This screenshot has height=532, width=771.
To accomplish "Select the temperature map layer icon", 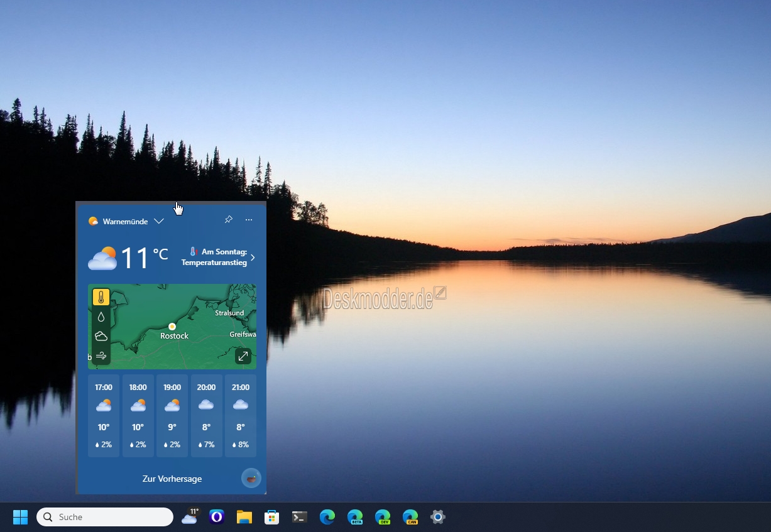I will pos(101,298).
